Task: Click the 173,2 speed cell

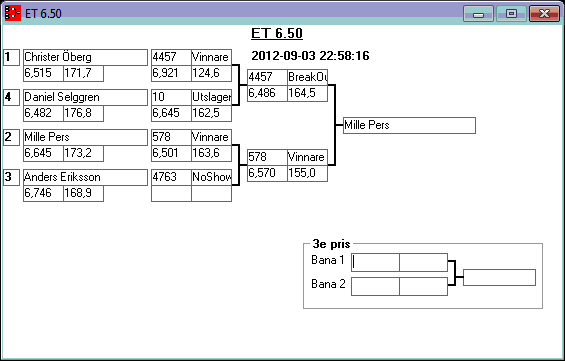Action: 84,153
